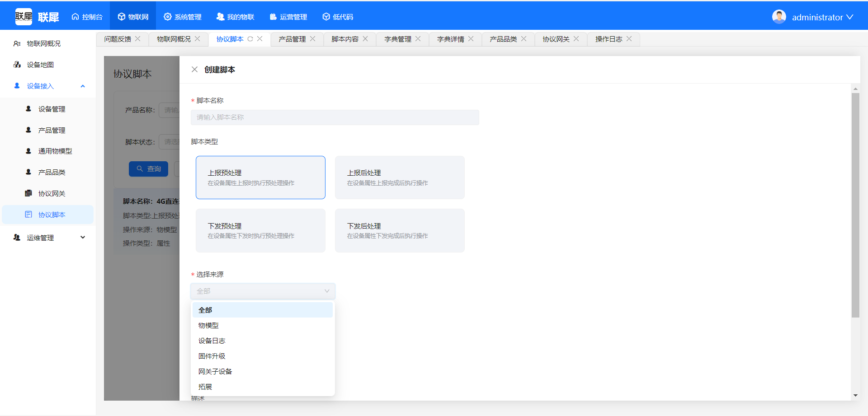Click the 联犀 logo icon

24,17
